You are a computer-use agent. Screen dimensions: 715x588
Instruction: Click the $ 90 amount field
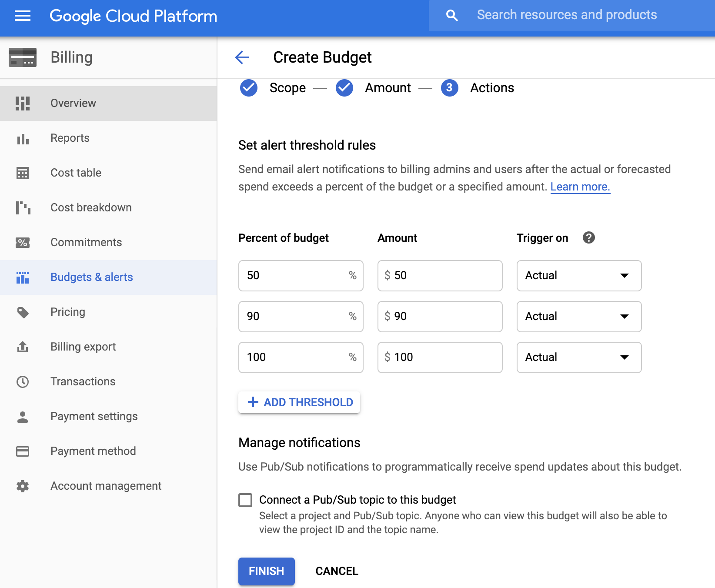pyautogui.click(x=440, y=317)
